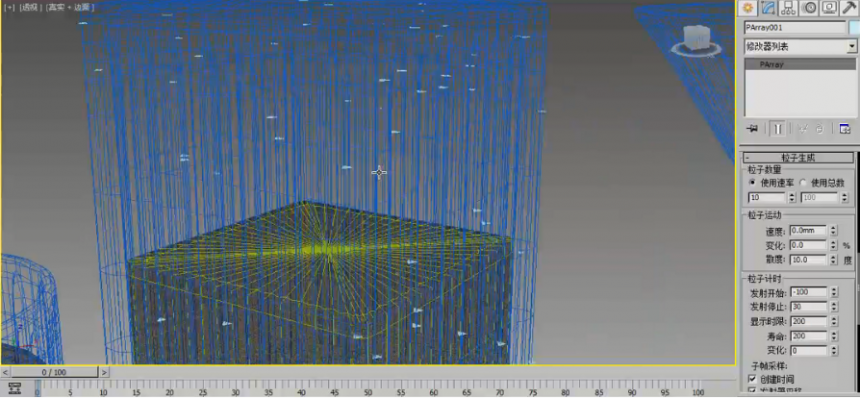Adjust the 显示时限 spinner arrows
The height and width of the screenshot is (398, 860).
[x=834, y=321]
